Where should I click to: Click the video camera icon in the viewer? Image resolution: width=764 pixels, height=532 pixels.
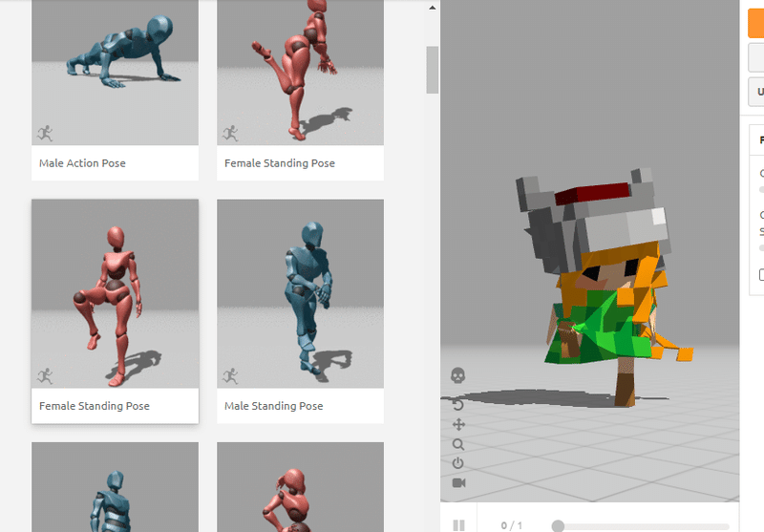459,482
